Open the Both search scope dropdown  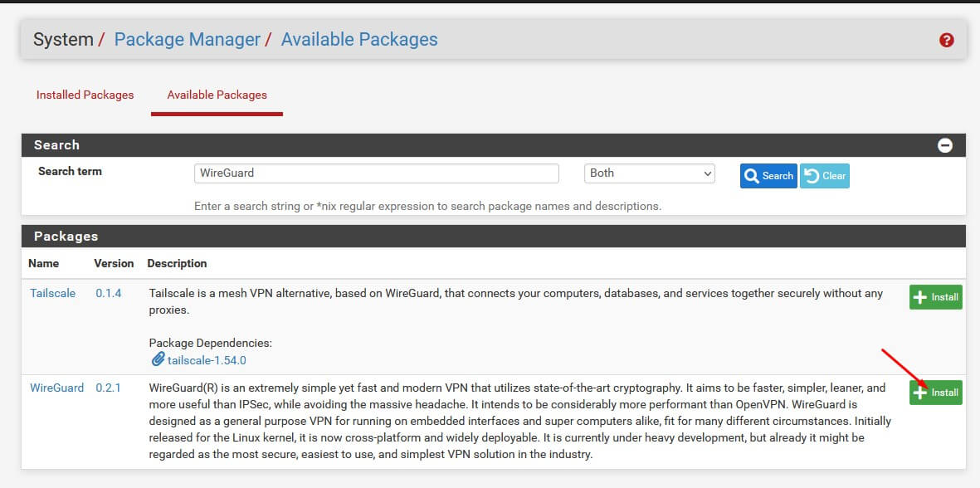pos(650,173)
